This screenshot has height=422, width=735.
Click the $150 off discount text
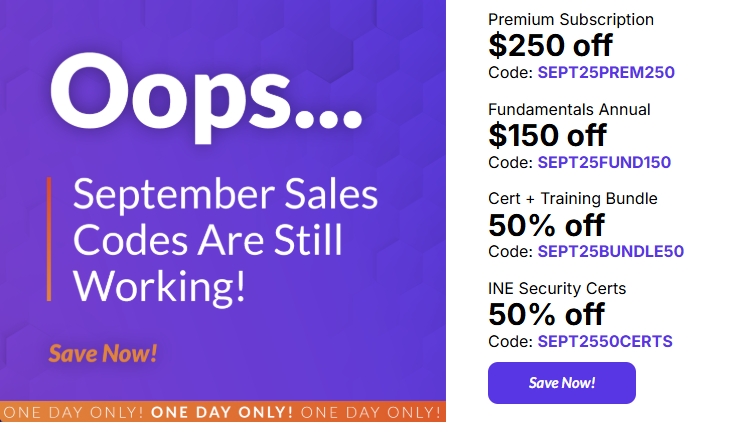[547, 135]
